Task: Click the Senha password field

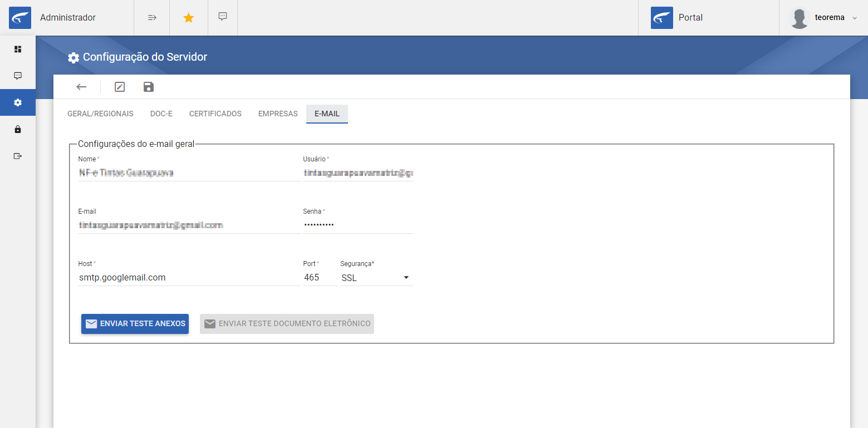Action: pos(358,225)
